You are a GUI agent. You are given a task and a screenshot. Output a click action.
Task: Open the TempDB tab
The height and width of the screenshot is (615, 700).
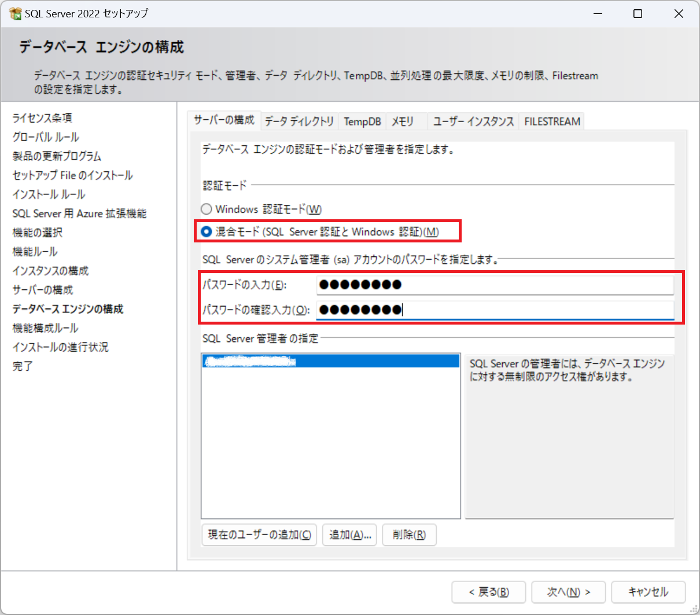point(362,121)
